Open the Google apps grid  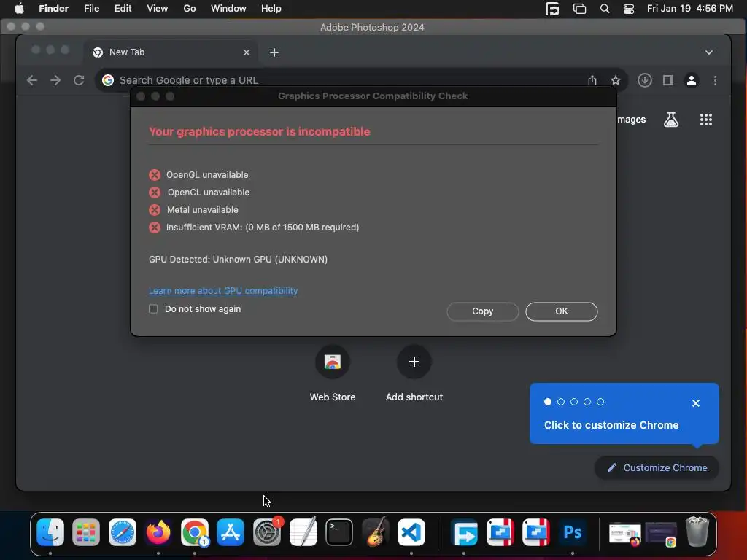[x=706, y=120]
